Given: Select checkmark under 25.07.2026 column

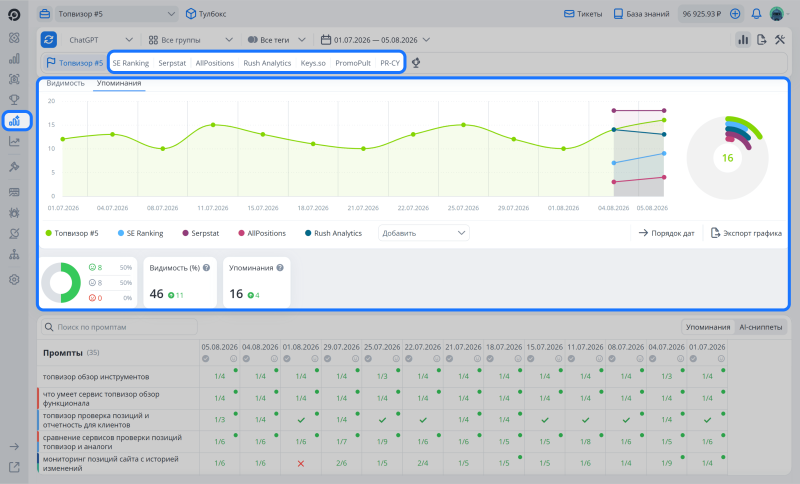Looking at the screenshot, I should coord(368,359).
